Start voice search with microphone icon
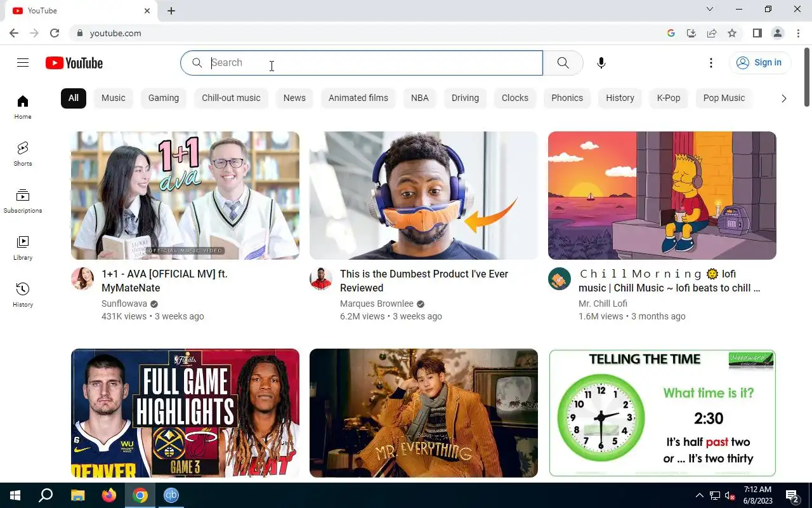Screen dimensions: 812x508 601,63
